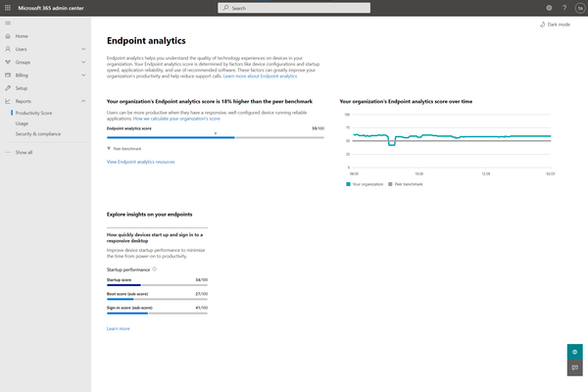
Task: Click Peer benchmark gray legend swatch
Action: pos(390,184)
